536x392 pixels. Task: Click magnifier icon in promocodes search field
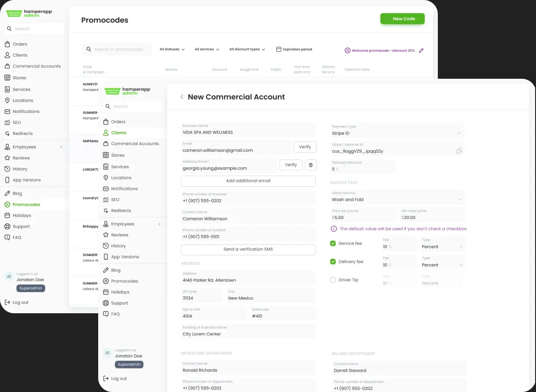89,50
